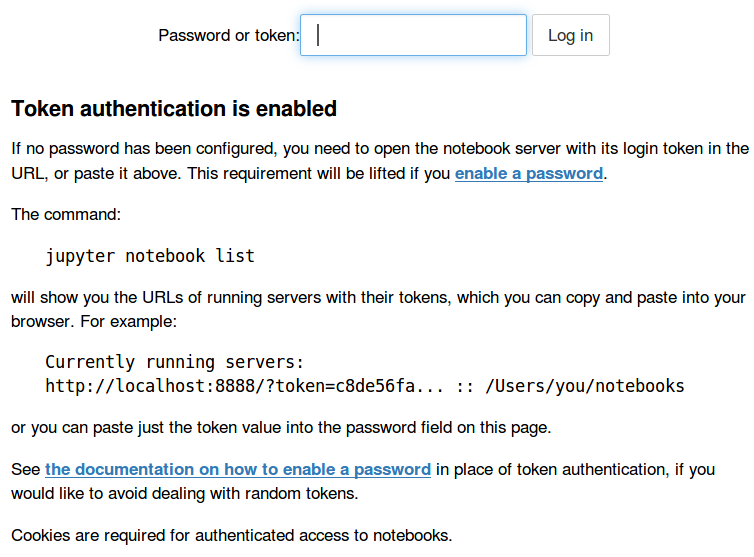The width and height of the screenshot is (754, 557).
Task: Click the "Currently running servers:" example line
Action: click(174, 362)
